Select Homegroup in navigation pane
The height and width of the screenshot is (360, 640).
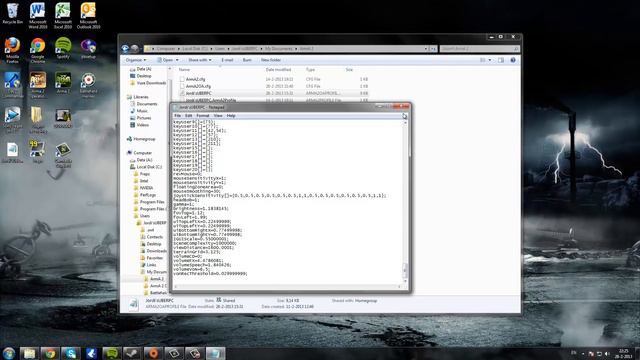[x=144, y=139]
